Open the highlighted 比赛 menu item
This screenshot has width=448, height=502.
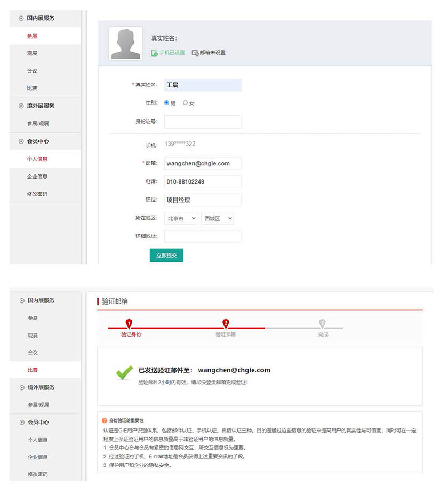(x=33, y=370)
